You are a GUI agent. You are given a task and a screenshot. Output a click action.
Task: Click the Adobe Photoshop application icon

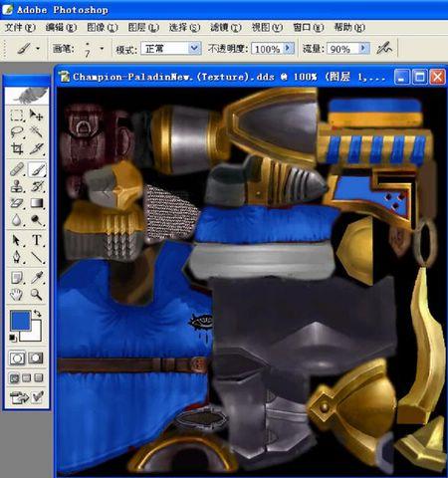point(7,9)
